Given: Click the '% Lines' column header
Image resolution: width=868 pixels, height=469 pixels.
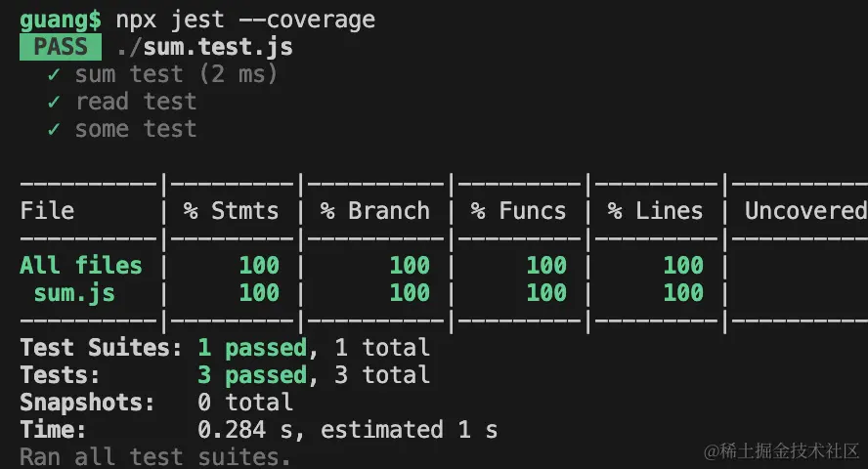Looking at the screenshot, I should [656, 211].
